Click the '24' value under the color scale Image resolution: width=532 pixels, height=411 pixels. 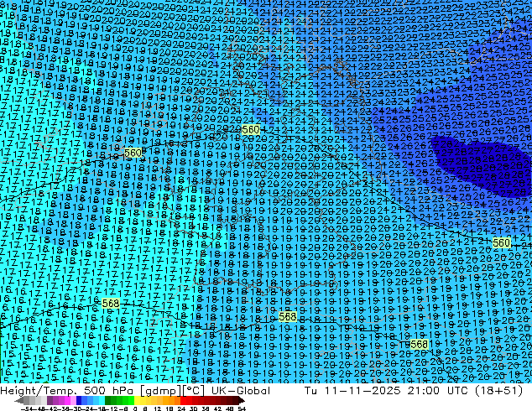pos(181,409)
